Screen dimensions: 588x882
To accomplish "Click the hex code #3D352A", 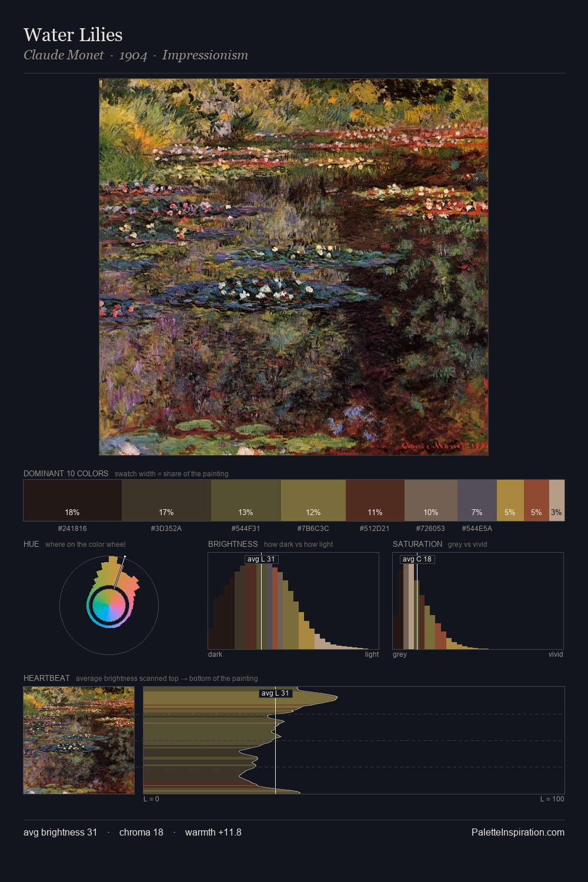I will click(x=166, y=529).
